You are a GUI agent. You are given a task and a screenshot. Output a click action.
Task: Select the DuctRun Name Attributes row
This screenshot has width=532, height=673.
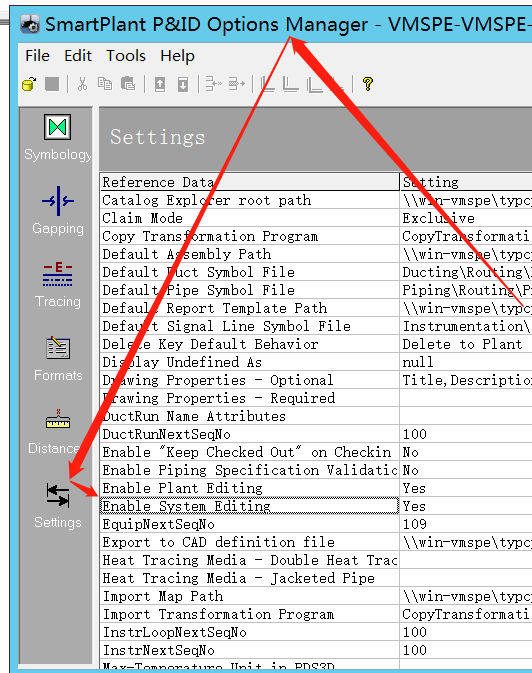(x=249, y=417)
